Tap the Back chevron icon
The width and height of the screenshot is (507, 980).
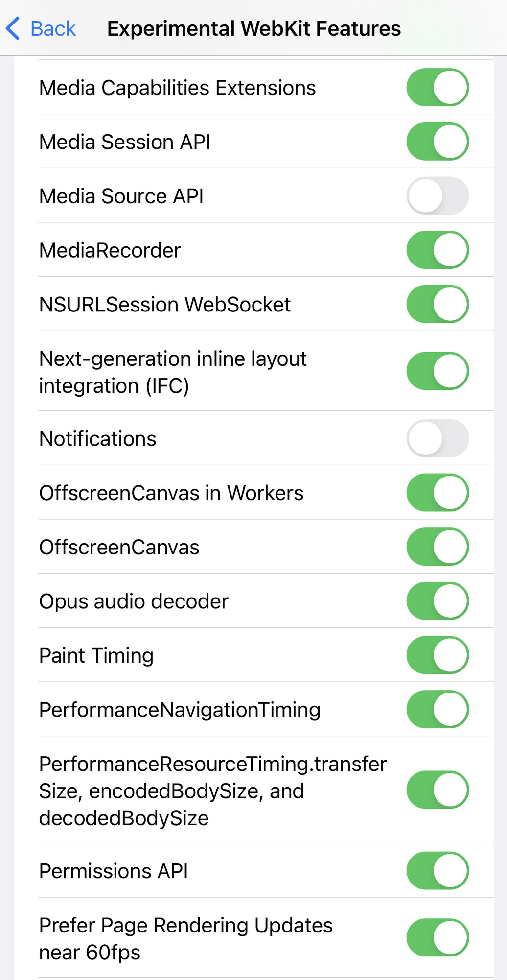13,28
